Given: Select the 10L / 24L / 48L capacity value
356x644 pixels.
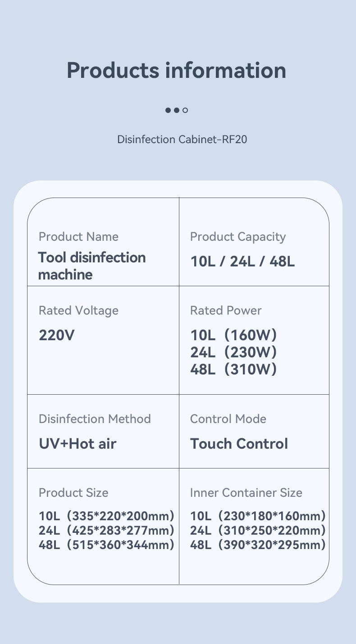Looking at the screenshot, I should (x=242, y=261).
